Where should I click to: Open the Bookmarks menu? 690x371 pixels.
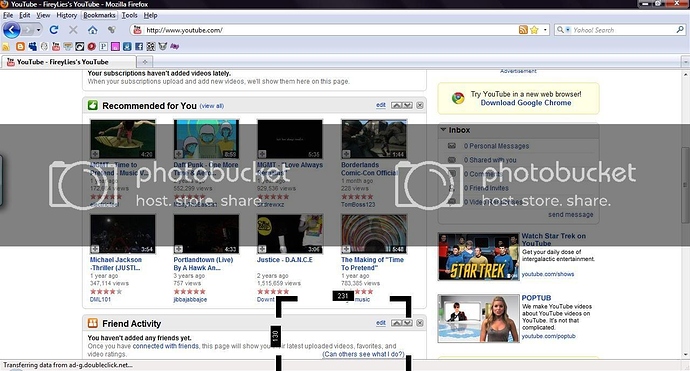pos(99,15)
